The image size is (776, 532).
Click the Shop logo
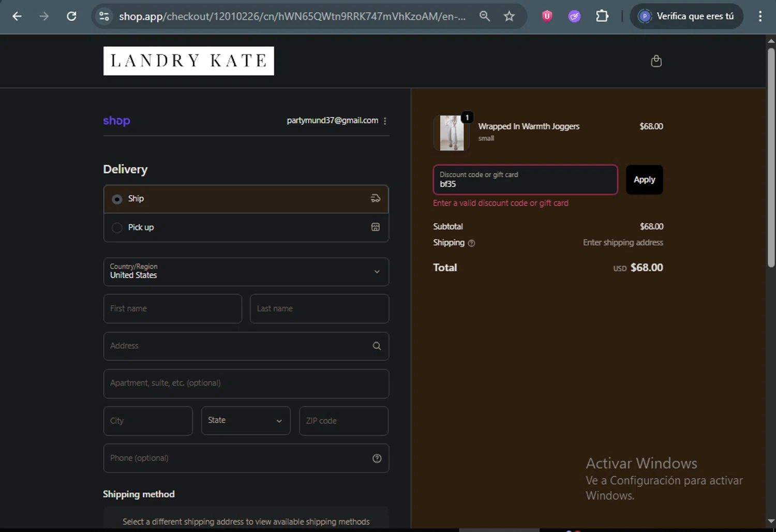116,121
